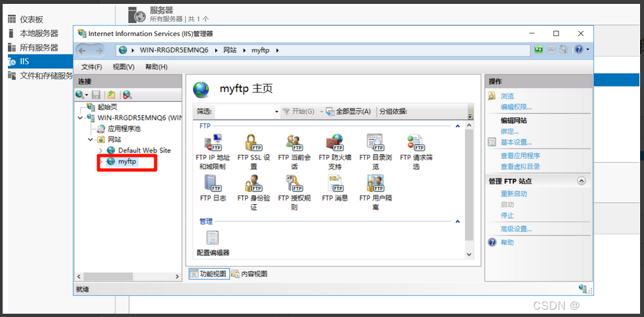Collapse the 管理 group section
The width and height of the screenshot is (644, 317).
click(x=458, y=221)
